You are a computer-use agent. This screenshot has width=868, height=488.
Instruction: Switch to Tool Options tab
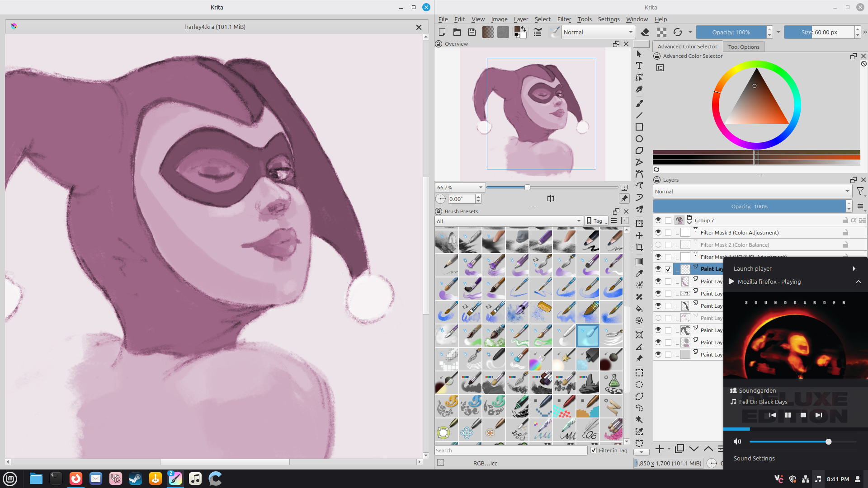pos(744,47)
